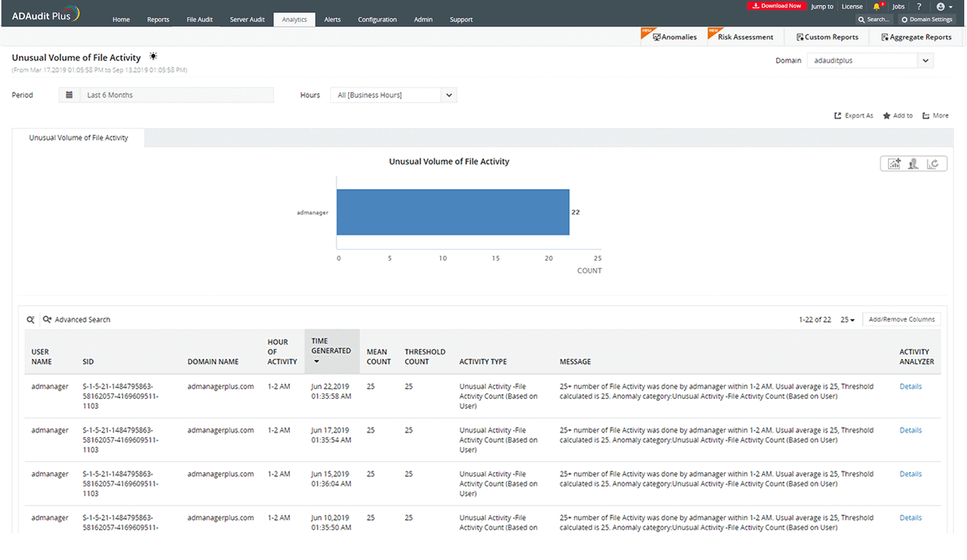Click the Add/Remove Columns button

[902, 319]
